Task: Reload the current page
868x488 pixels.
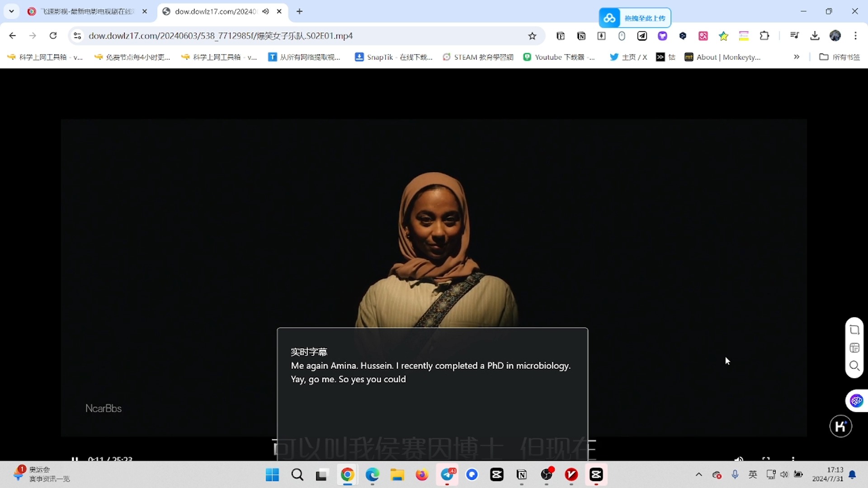Action: (x=53, y=36)
